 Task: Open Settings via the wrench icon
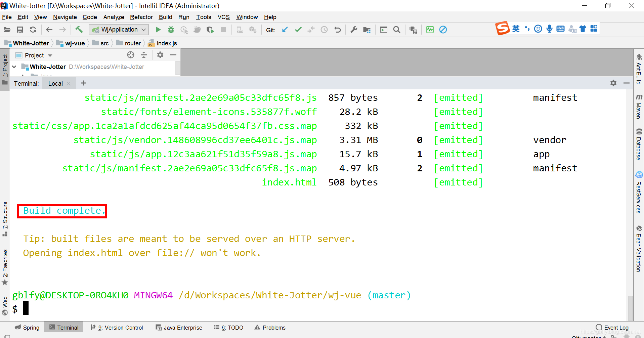354,30
